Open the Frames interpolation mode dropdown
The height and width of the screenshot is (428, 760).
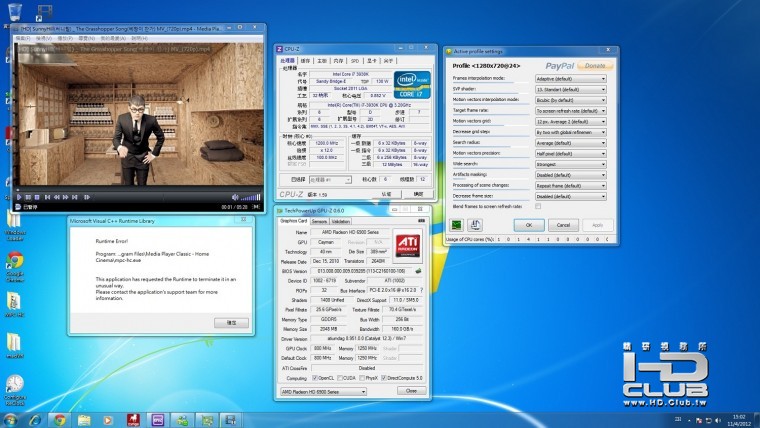572,77
